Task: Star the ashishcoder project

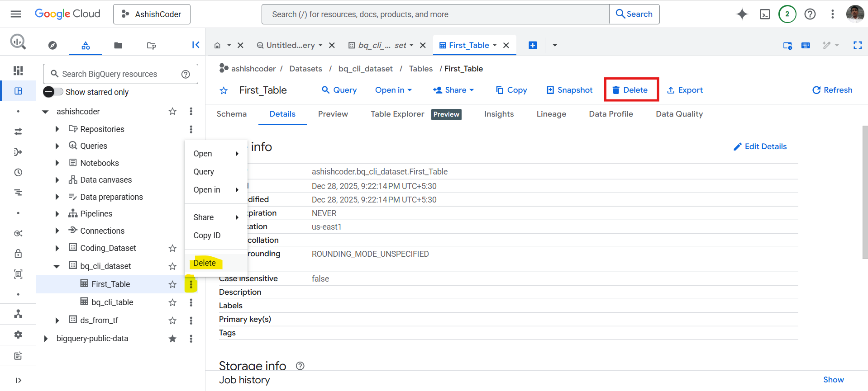Action: tap(172, 111)
